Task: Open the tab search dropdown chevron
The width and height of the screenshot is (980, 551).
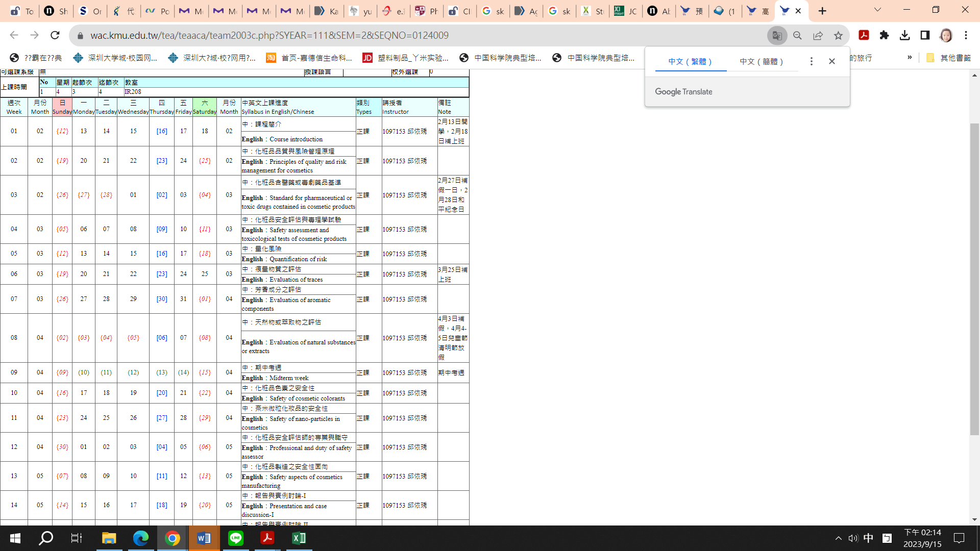Action: click(x=877, y=10)
